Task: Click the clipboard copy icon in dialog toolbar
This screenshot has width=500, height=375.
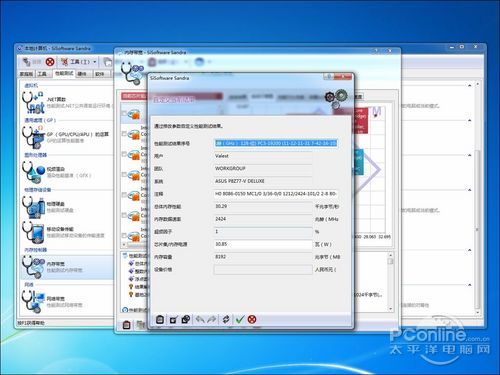Action: coord(160,319)
